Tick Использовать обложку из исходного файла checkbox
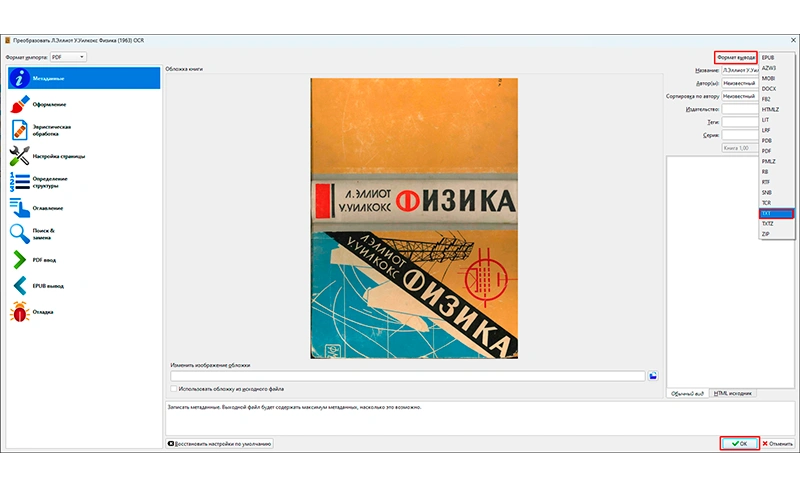Image resolution: width=800 pixels, height=487 pixels. [173, 389]
